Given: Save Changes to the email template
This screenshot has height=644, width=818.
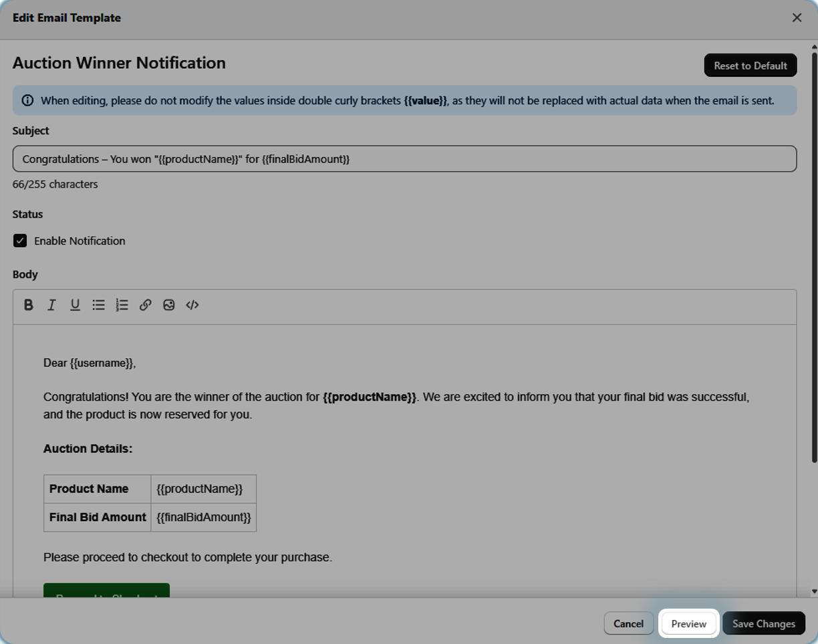Looking at the screenshot, I should (x=763, y=623).
